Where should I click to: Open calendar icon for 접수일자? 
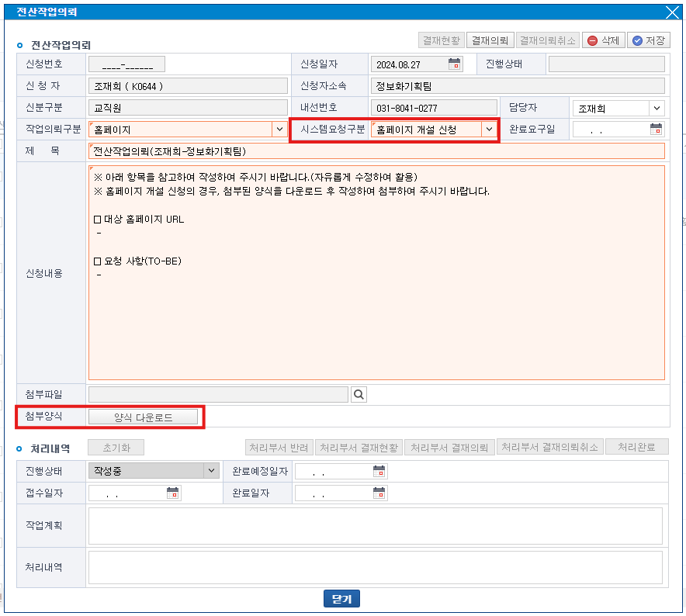(173, 493)
